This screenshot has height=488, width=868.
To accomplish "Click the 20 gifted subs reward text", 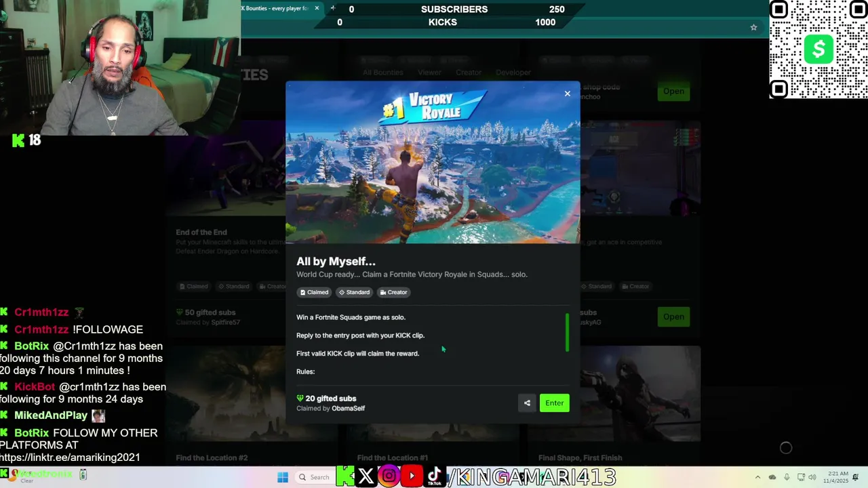I will coord(326,399).
